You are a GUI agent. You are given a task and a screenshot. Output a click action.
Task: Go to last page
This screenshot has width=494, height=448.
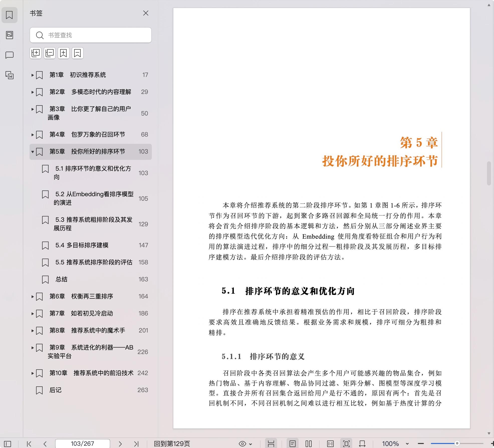pos(136,444)
